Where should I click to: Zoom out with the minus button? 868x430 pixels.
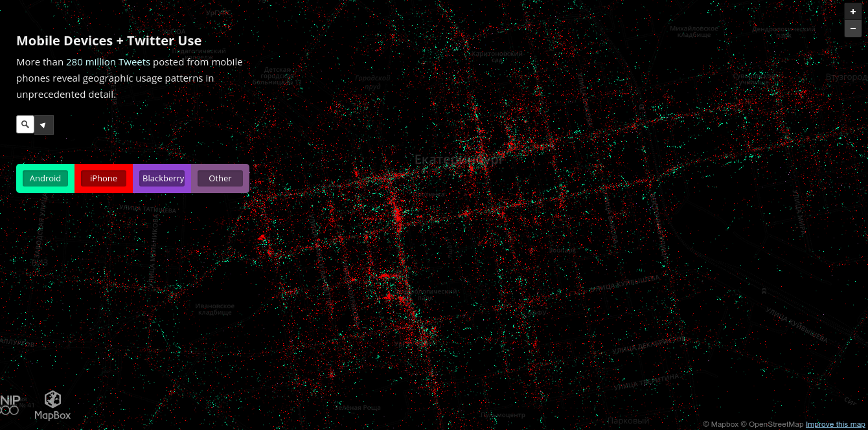(852, 28)
